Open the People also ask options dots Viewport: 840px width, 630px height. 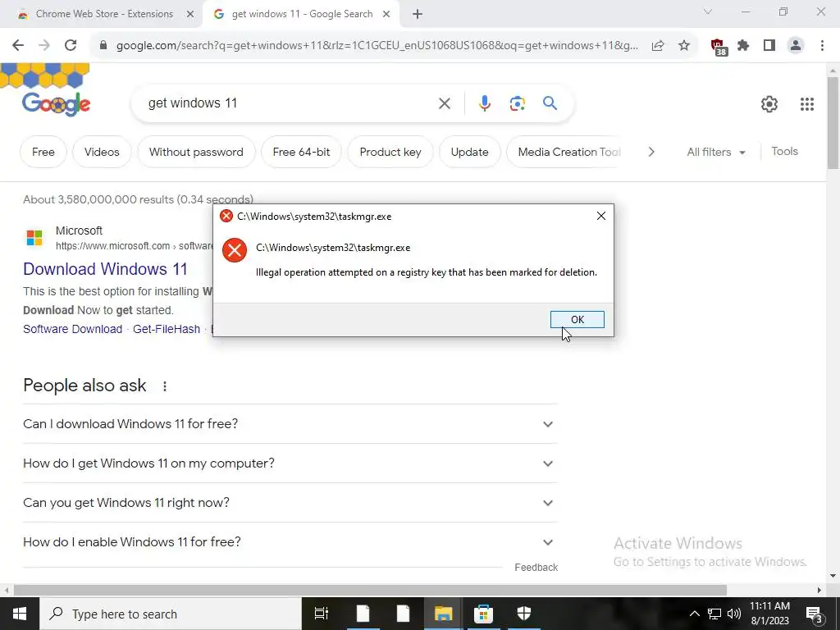165,386
